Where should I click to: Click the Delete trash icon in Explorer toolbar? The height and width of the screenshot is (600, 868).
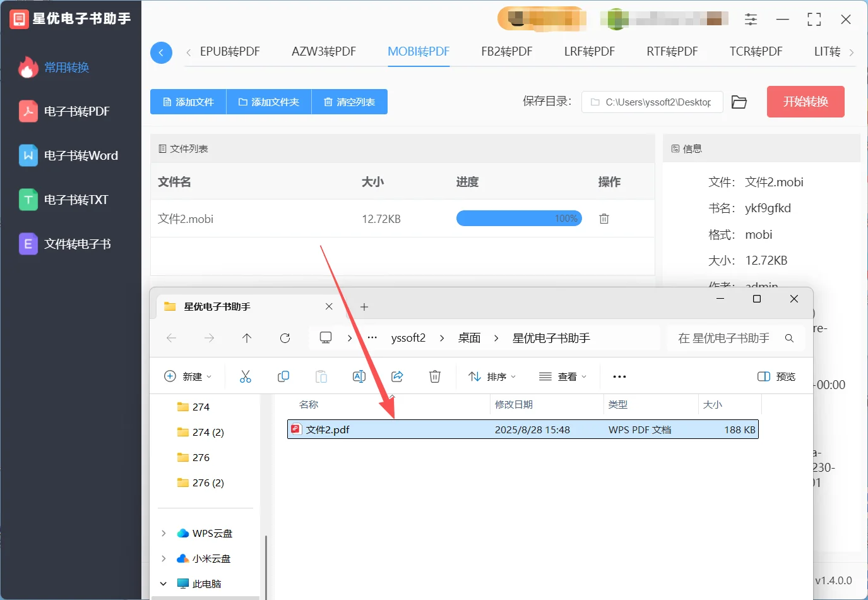[x=435, y=376]
